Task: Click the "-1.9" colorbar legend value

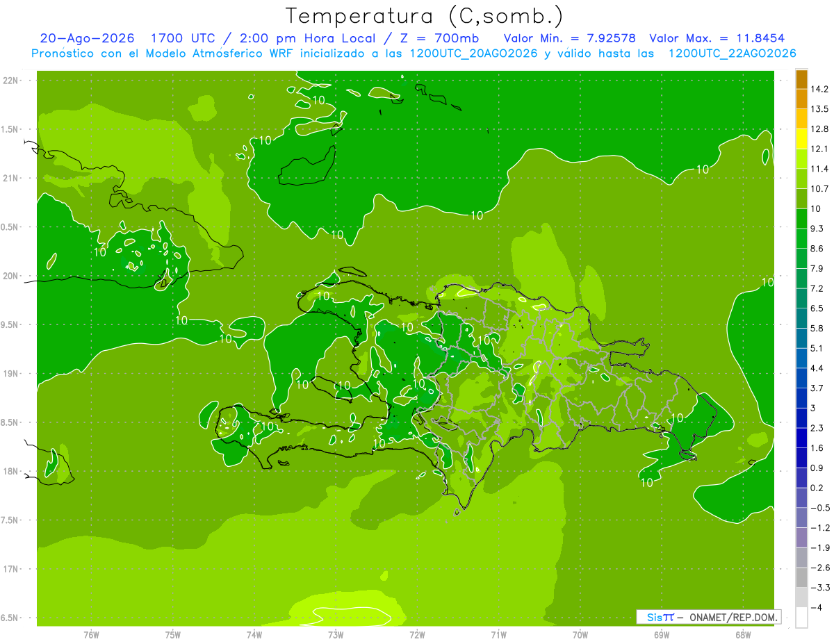Action: (820, 548)
